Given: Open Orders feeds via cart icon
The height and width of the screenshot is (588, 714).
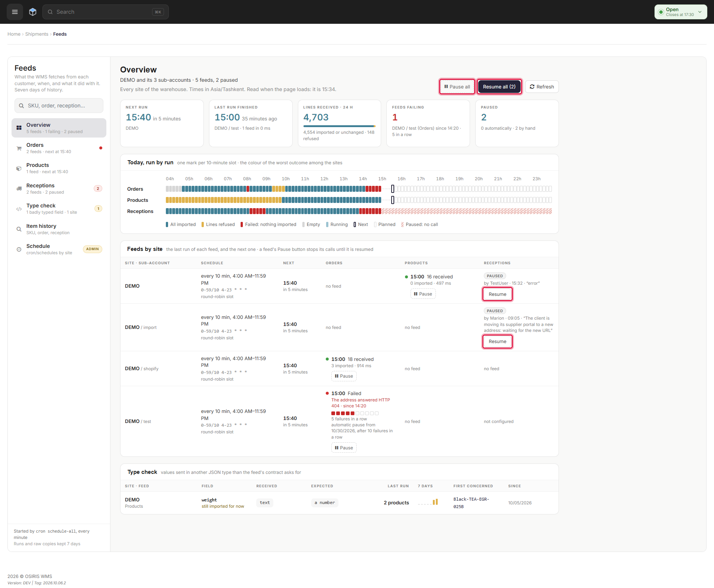Looking at the screenshot, I should pos(19,148).
